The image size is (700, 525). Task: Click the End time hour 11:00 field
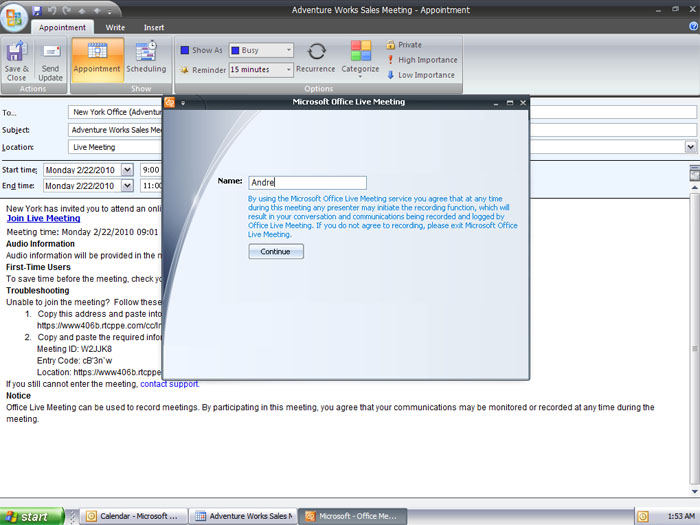[x=152, y=186]
